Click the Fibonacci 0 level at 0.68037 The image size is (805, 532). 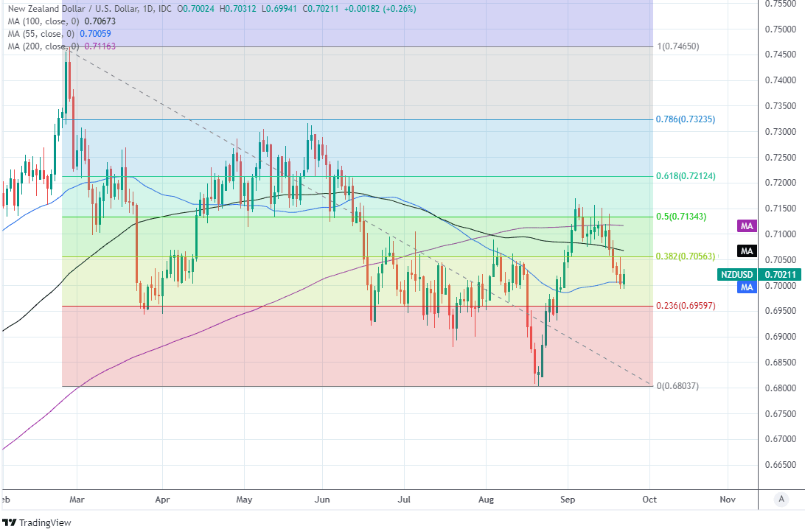[677, 386]
